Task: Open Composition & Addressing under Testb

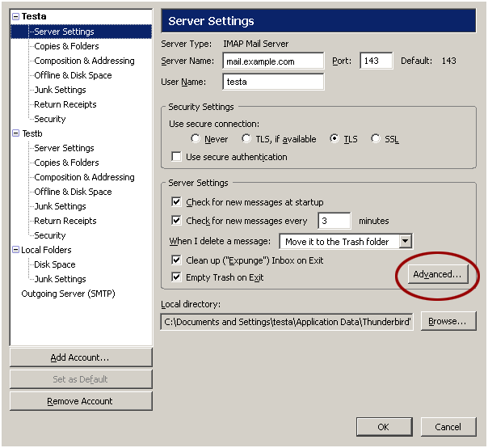Action: coord(84,177)
